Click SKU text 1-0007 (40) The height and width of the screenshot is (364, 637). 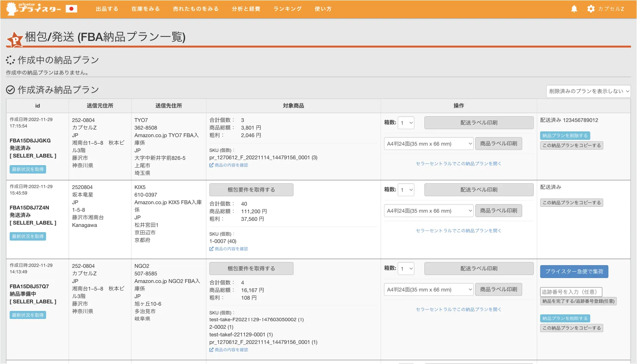click(223, 241)
